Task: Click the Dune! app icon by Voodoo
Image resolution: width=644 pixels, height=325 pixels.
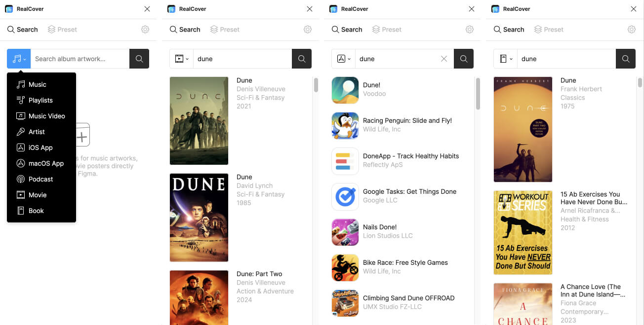Action: click(x=345, y=90)
